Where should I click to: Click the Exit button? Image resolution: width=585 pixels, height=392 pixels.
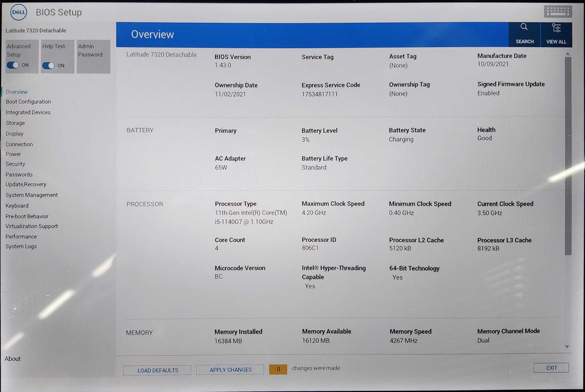(551, 368)
